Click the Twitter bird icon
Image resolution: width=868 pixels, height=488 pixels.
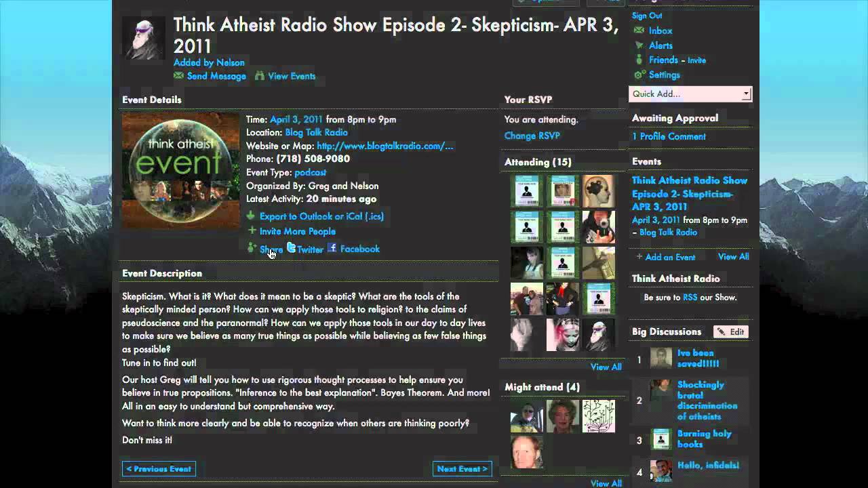point(291,248)
